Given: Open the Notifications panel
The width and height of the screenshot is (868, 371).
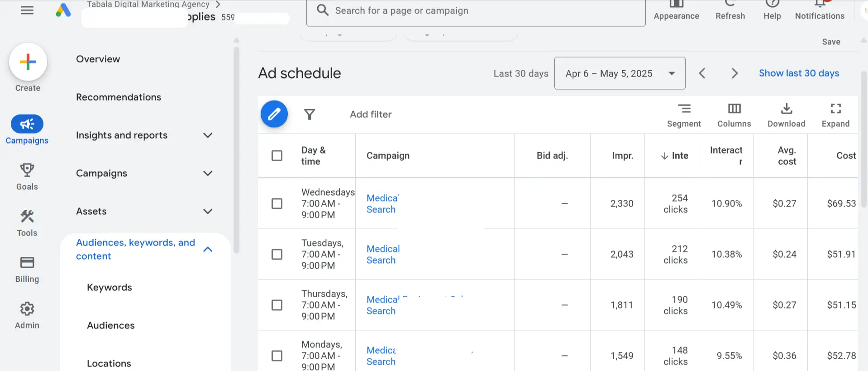Looking at the screenshot, I should point(820,10).
